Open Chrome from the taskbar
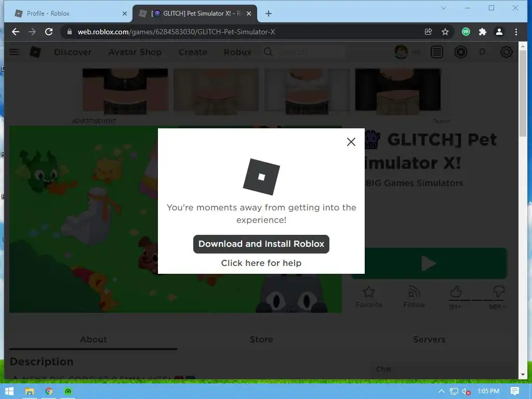The image size is (532, 399). [x=49, y=391]
